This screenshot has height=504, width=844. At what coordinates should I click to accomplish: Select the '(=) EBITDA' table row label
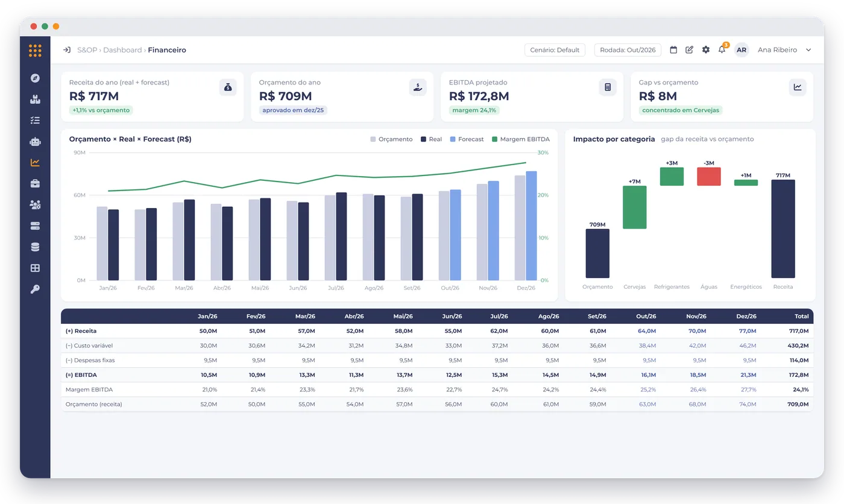81,375
